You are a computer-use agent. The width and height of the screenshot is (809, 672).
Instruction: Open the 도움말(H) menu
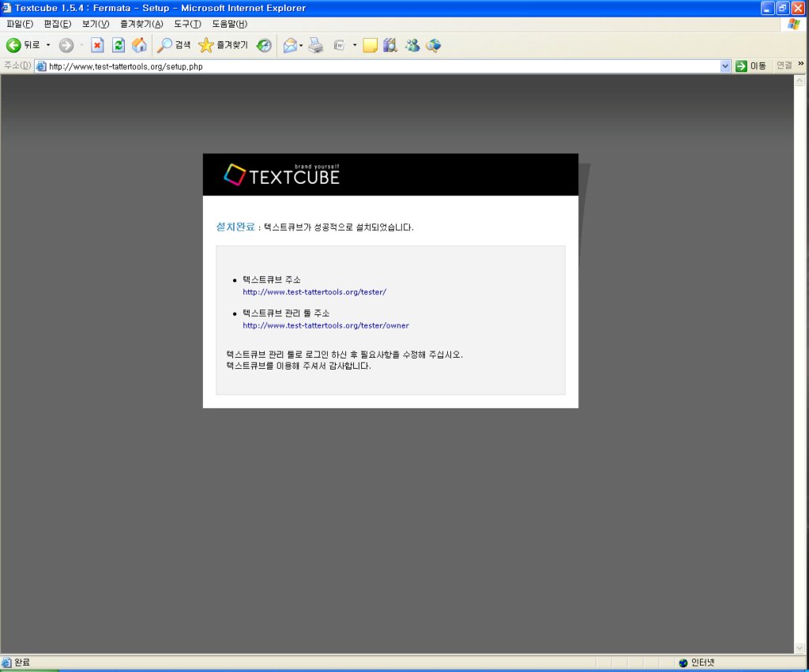[x=230, y=24]
